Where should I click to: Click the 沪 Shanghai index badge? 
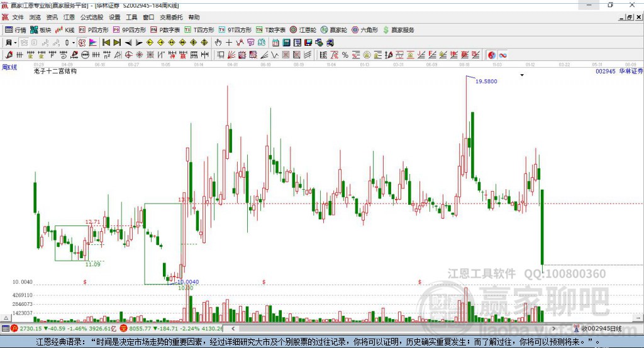point(14,329)
